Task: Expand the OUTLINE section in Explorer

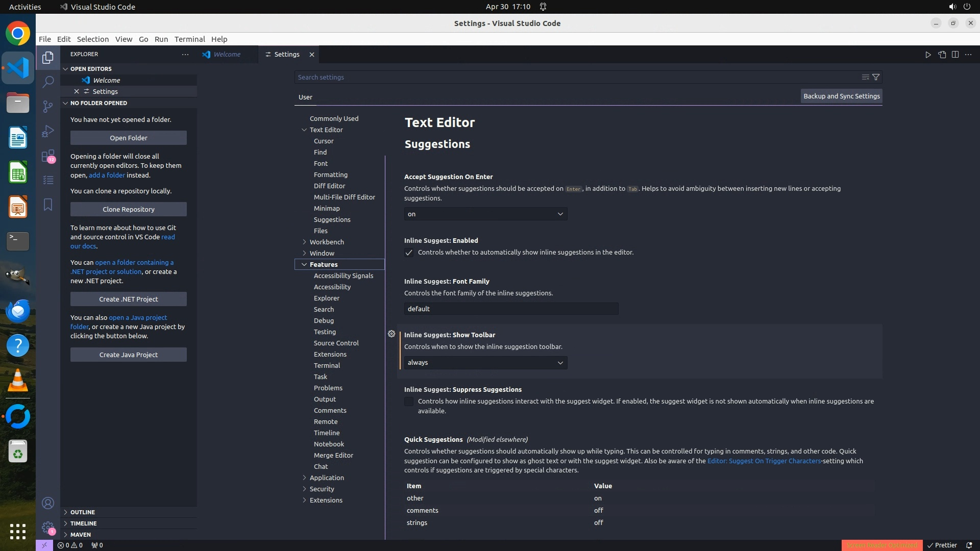Action: tap(82, 512)
